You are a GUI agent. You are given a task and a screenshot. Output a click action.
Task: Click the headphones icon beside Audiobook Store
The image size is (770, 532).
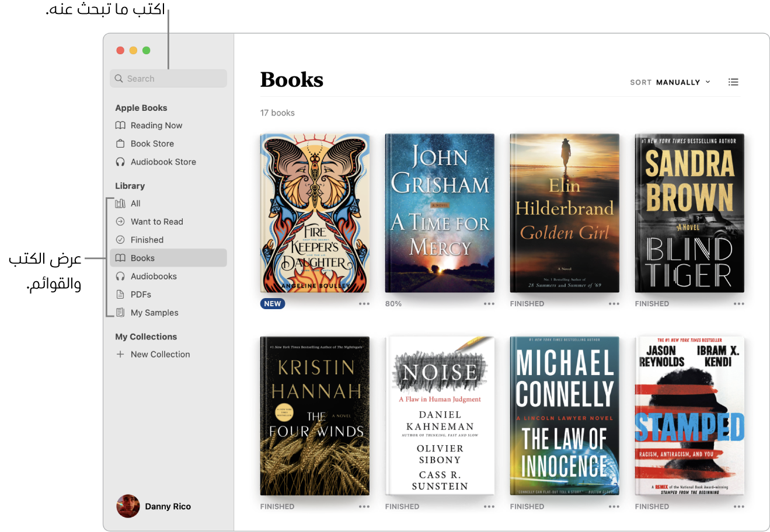[120, 162]
